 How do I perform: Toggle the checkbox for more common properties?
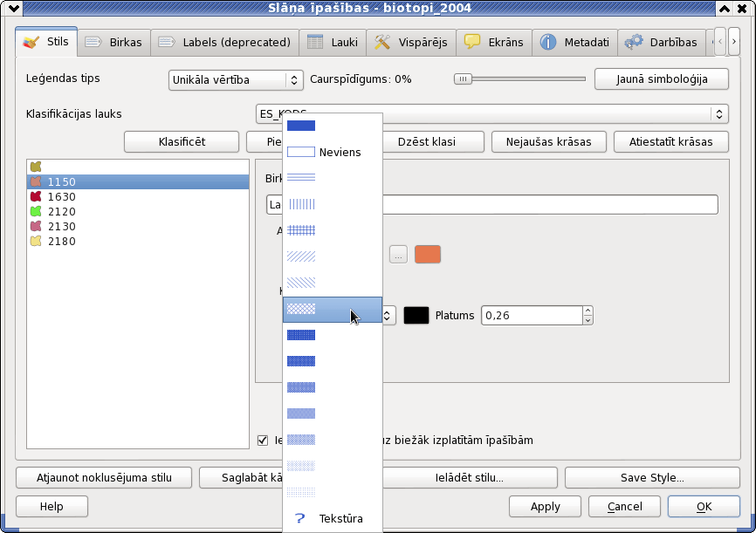(x=263, y=440)
